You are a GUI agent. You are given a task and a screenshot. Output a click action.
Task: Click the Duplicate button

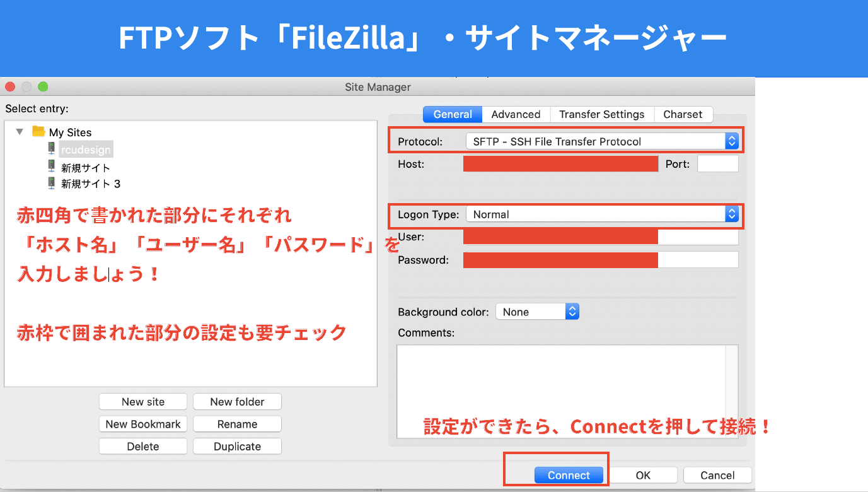[237, 446]
